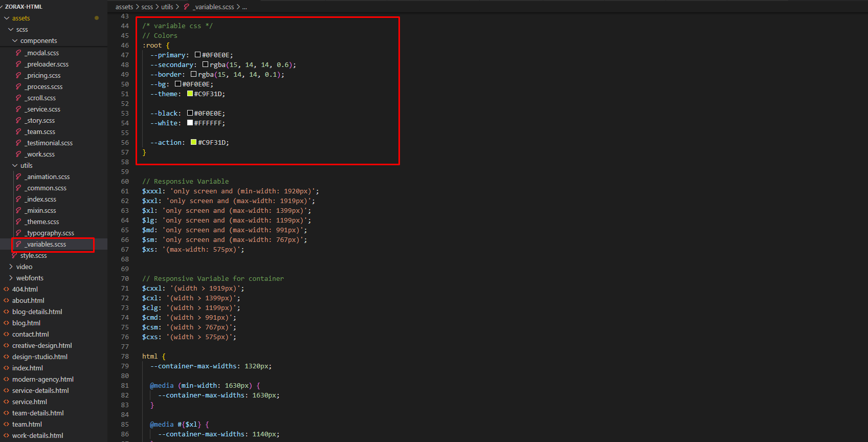
Task: Open the blog-details.html file
Action: point(37,312)
